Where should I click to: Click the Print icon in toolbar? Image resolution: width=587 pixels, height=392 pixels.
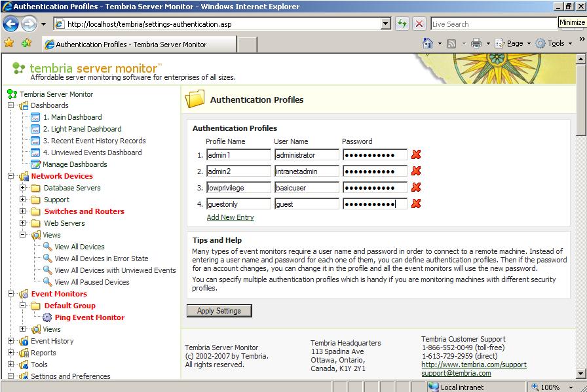click(x=476, y=43)
